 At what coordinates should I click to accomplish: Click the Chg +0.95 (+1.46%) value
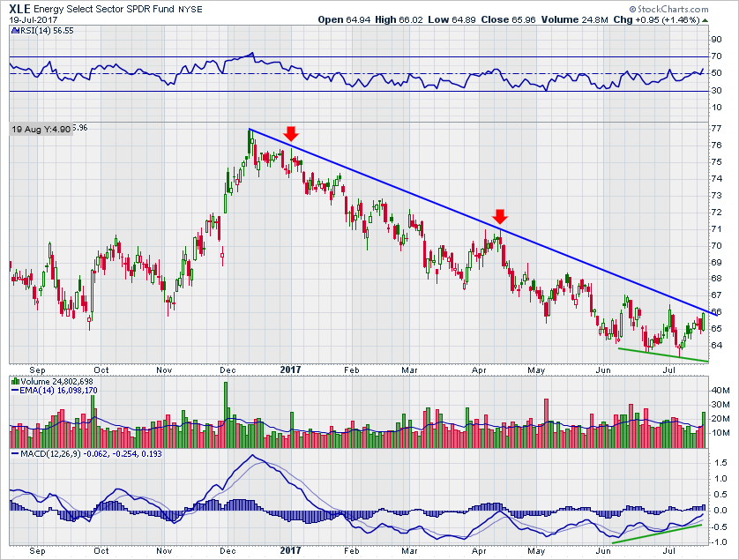pos(656,19)
